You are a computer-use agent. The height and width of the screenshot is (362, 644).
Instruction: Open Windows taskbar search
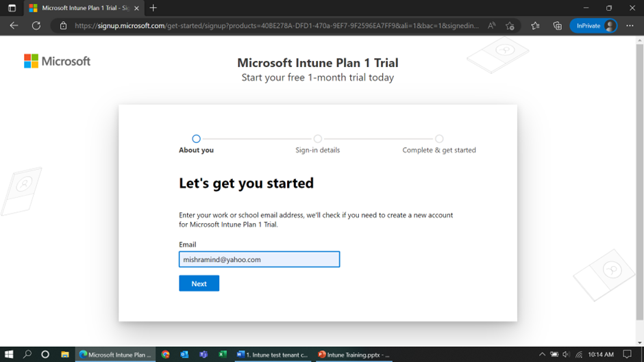point(27,354)
